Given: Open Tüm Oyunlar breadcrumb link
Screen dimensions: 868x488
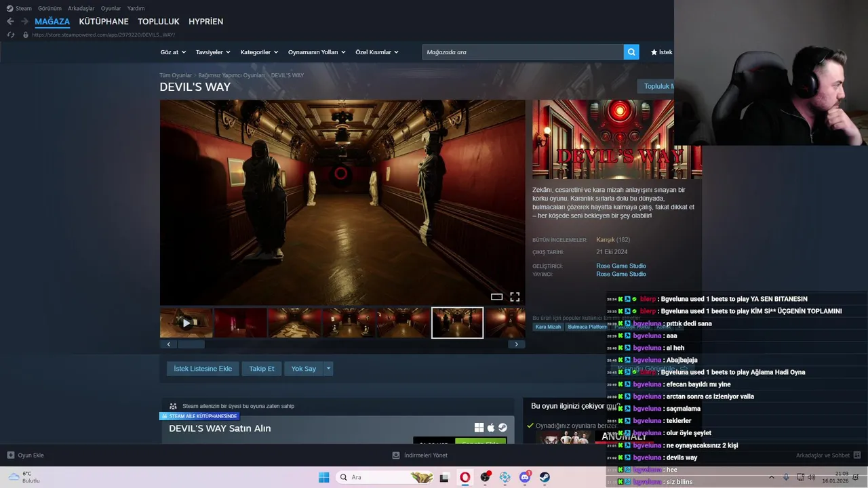Looking at the screenshot, I should pos(176,75).
